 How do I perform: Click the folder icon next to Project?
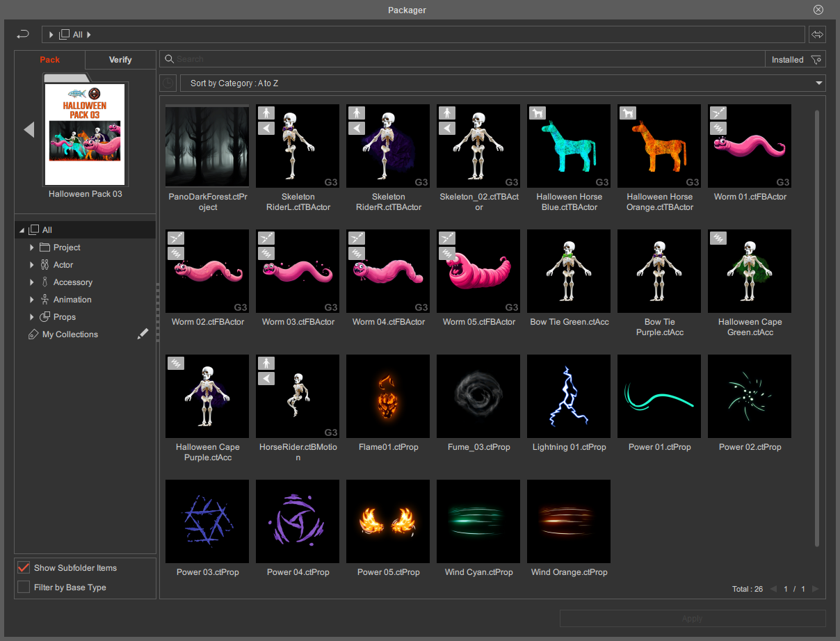[x=45, y=248]
